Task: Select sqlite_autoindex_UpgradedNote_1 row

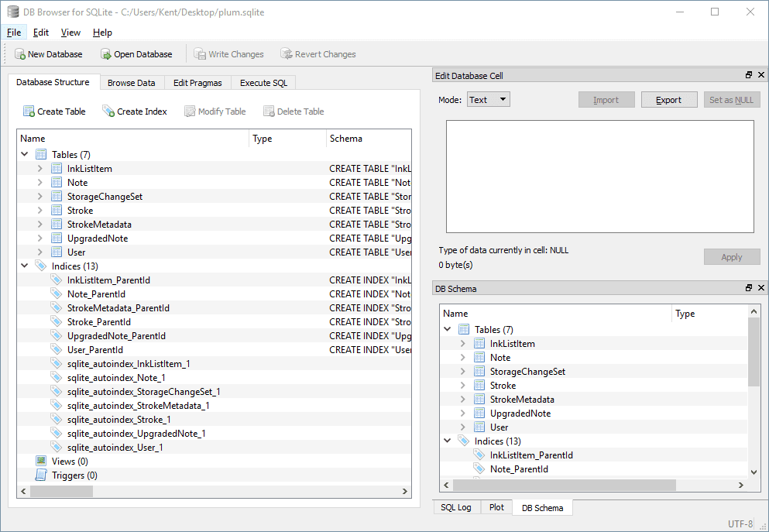Action: (214, 434)
